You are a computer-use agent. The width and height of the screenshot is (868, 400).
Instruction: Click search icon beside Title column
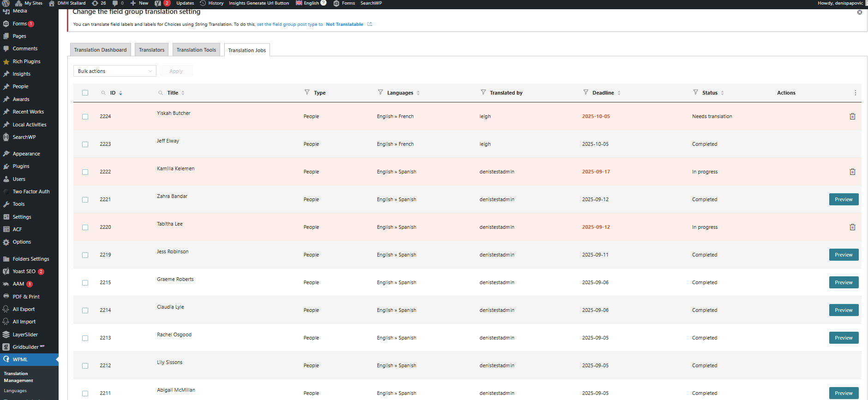[x=161, y=93]
